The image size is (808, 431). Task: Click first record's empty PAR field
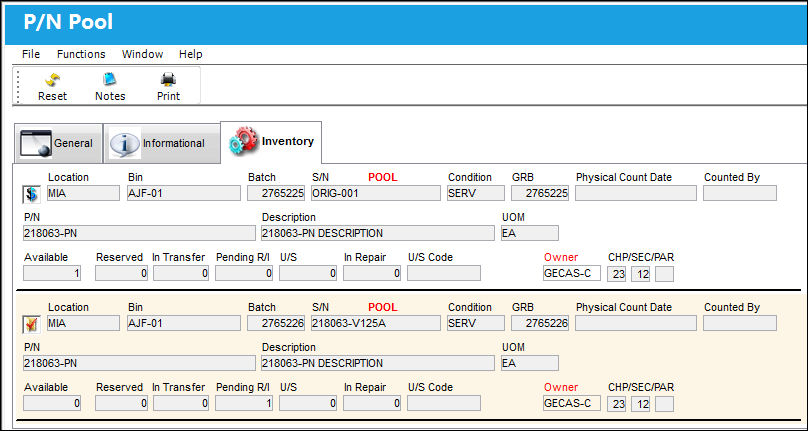(x=665, y=274)
